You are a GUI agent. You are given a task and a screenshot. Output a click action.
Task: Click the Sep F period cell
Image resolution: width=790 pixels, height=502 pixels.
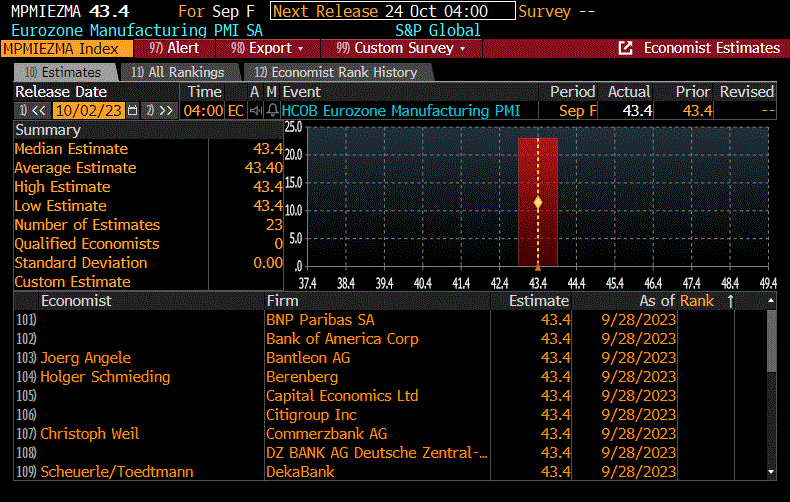coord(578,110)
